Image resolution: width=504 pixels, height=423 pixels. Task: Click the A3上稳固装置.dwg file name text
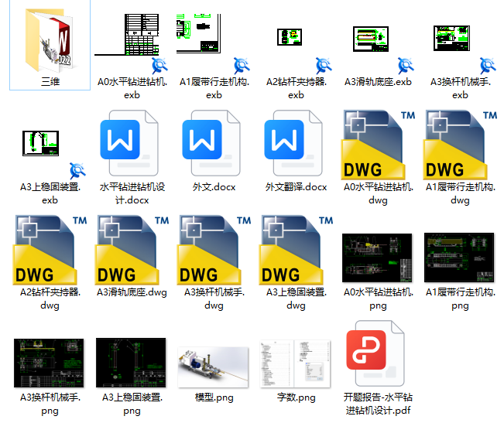[296, 298]
